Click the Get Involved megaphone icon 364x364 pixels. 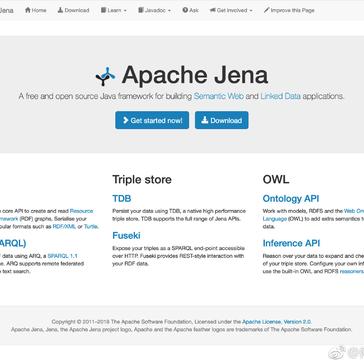click(x=212, y=10)
